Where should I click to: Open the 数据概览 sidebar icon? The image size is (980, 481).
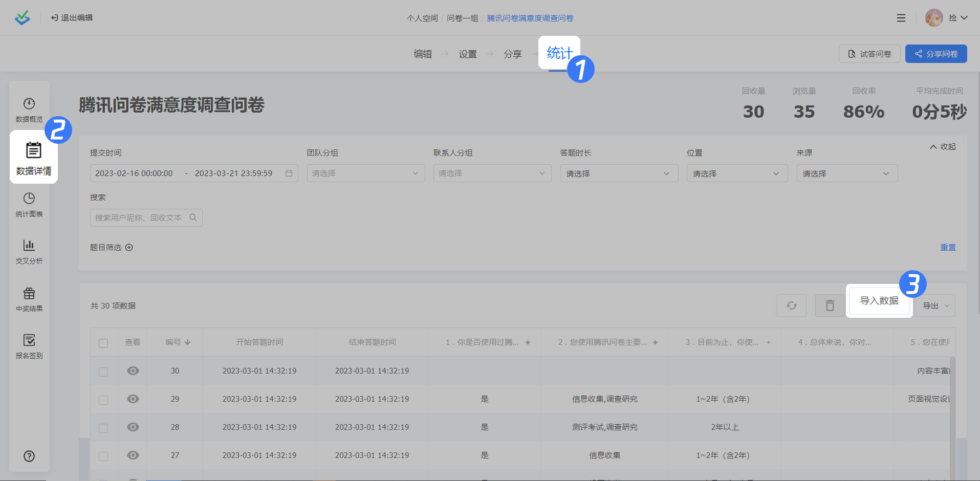(29, 104)
